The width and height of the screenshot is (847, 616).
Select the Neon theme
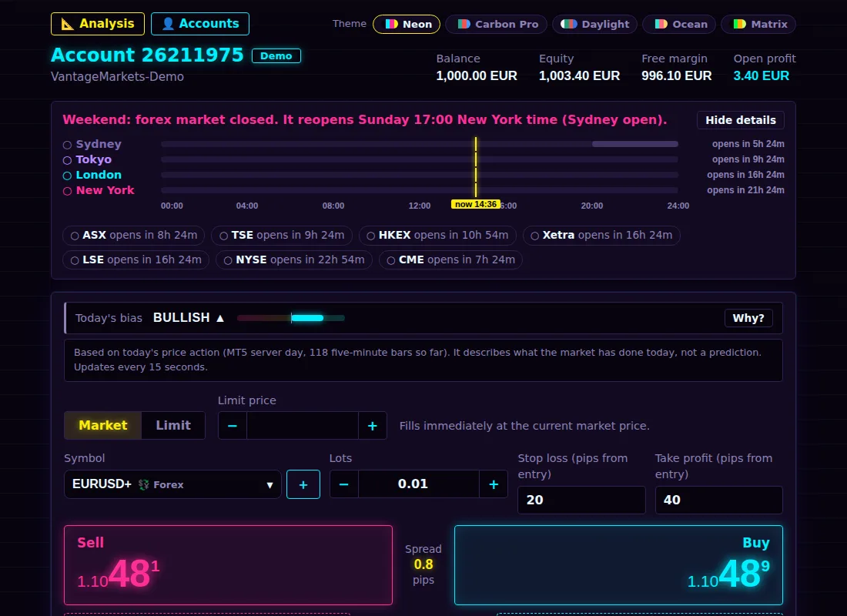coord(407,25)
